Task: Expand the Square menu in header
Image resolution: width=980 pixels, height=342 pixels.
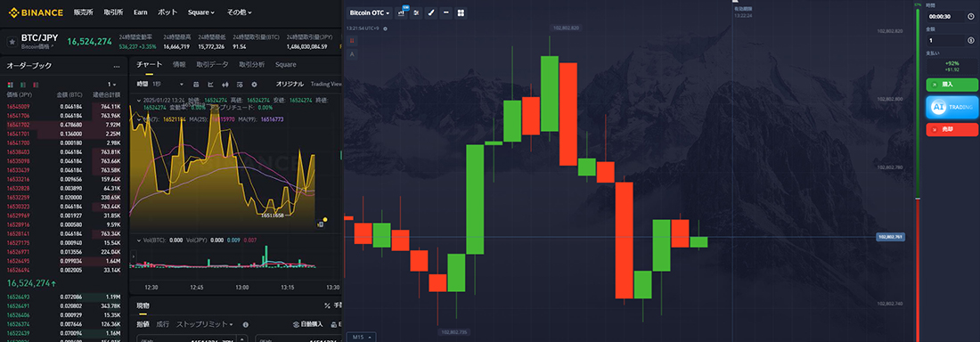Action: point(201,12)
